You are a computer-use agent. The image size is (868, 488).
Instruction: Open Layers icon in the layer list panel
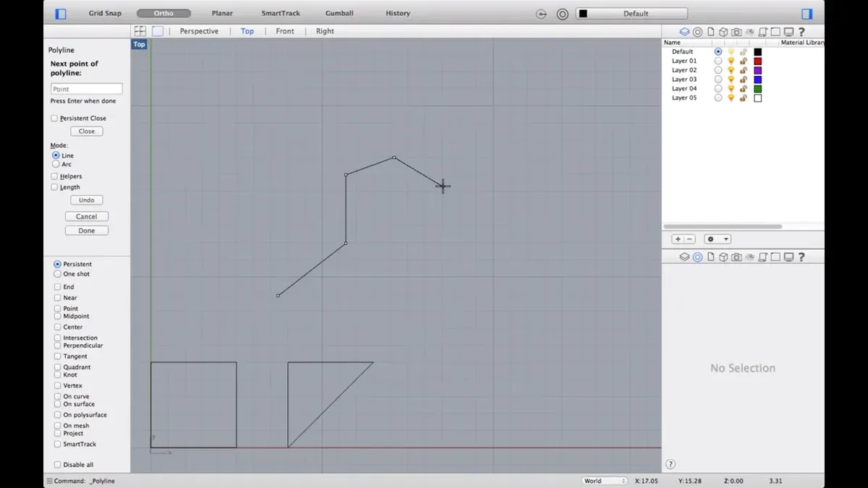click(684, 32)
